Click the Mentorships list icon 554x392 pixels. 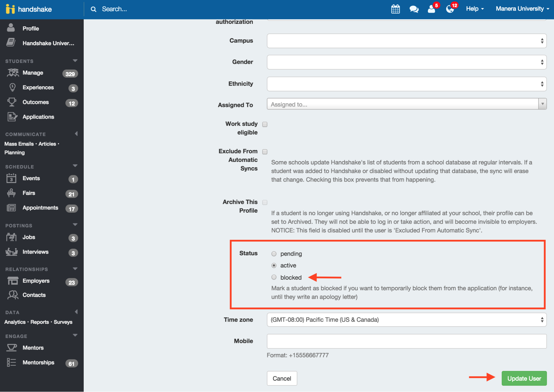tap(11, 362)
